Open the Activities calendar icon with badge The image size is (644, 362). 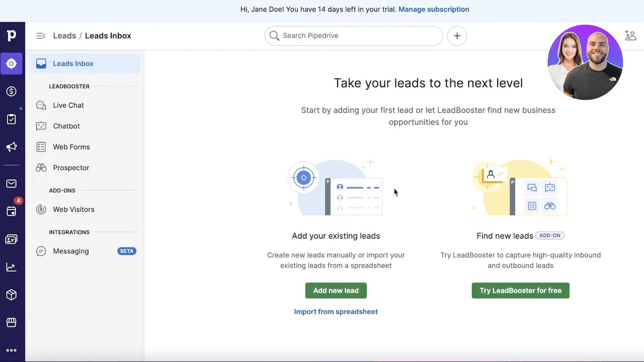tap(11, 211)
